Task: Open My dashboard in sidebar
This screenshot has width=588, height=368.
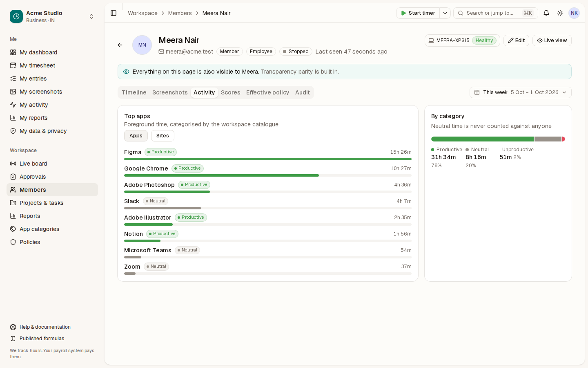Action: coord(52,52)
